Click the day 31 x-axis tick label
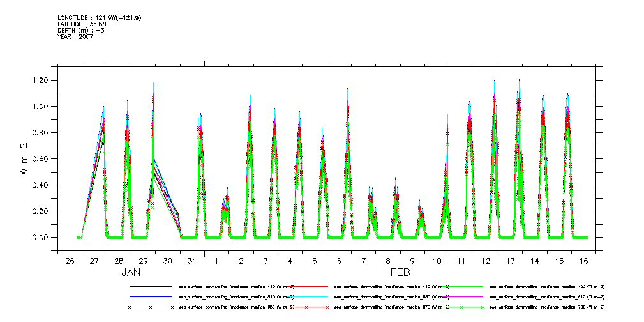644x322 pixels. click(x=192, y=261)
